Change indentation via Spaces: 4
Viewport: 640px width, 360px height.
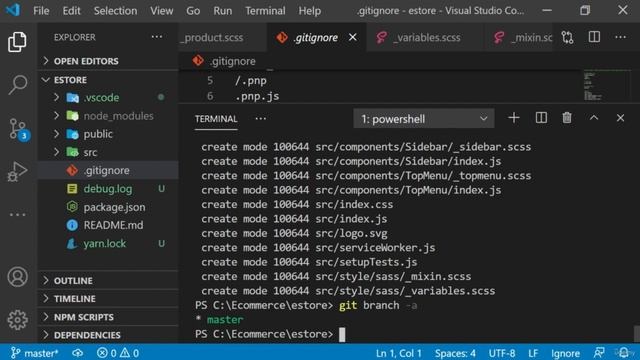(x=455, y=353)
